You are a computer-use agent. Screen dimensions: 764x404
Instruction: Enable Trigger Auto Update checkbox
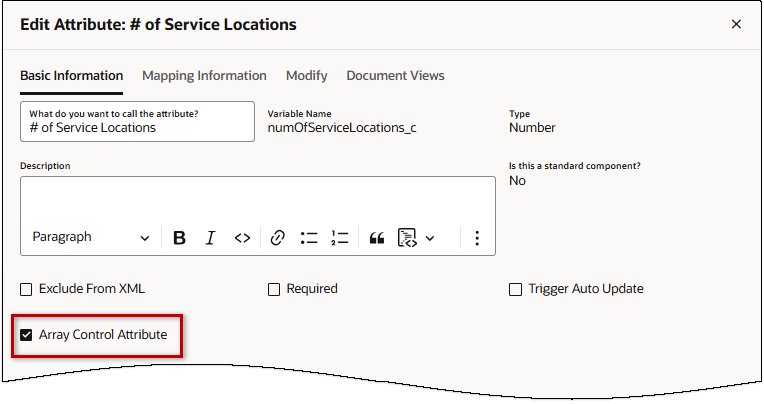click(x=516, y=289)
